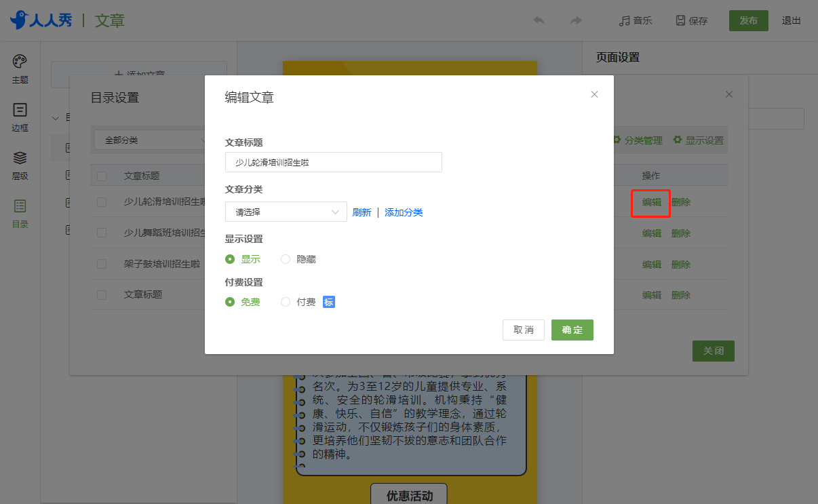Click 编辑 for the 少儿轮滑培训招生啦 row
Screen dimensions: 818x504
(x=652, y=202)
